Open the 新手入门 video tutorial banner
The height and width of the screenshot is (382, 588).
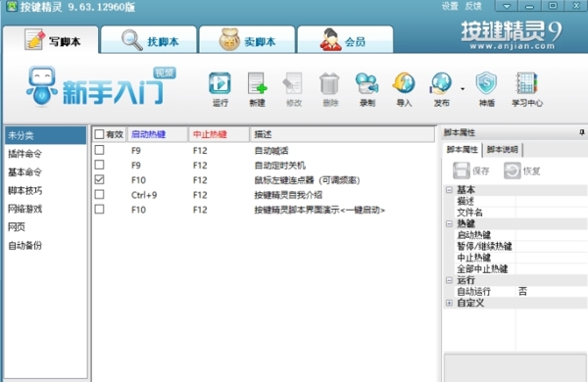101,87
